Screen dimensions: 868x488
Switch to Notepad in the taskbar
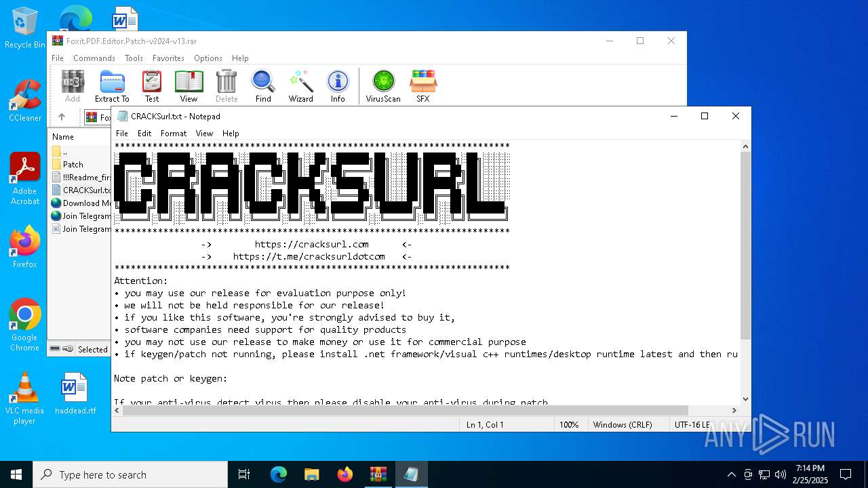(411, 474)
